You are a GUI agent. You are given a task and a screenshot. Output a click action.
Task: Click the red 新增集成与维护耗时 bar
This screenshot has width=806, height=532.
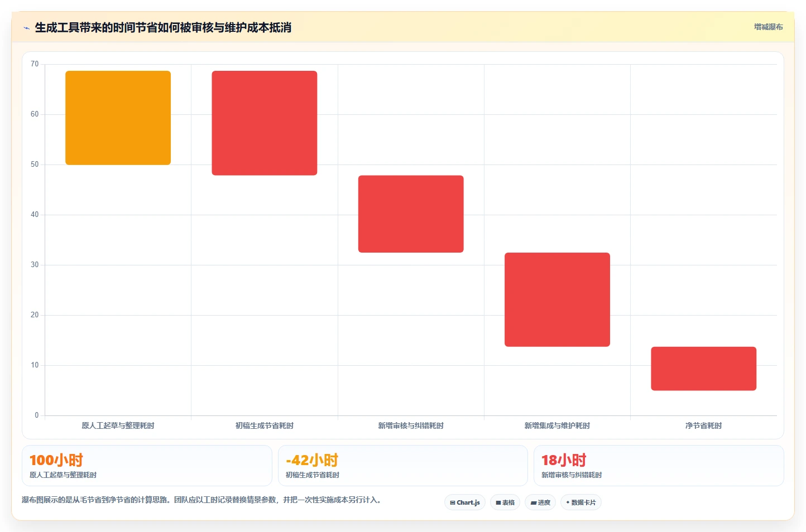click(x=557, y=299)
